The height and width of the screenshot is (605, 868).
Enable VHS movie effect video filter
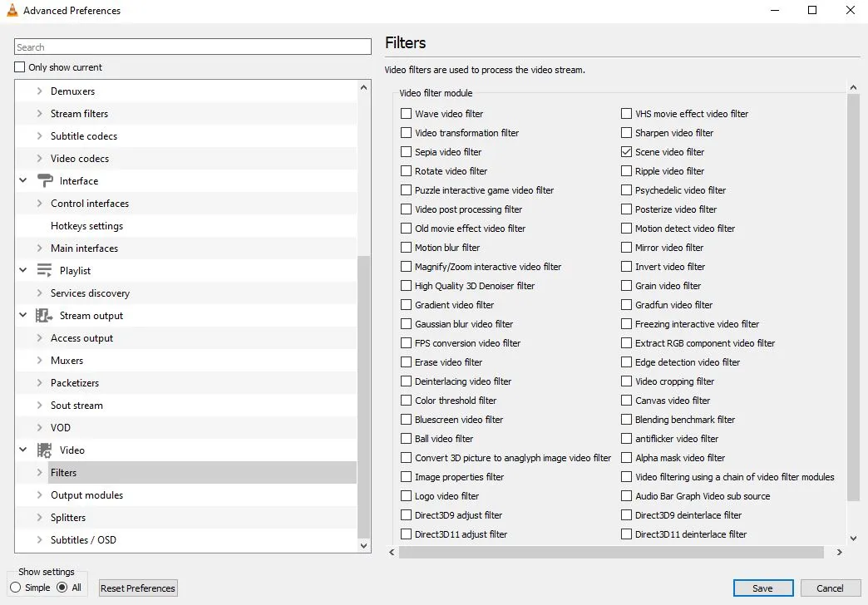626,114
